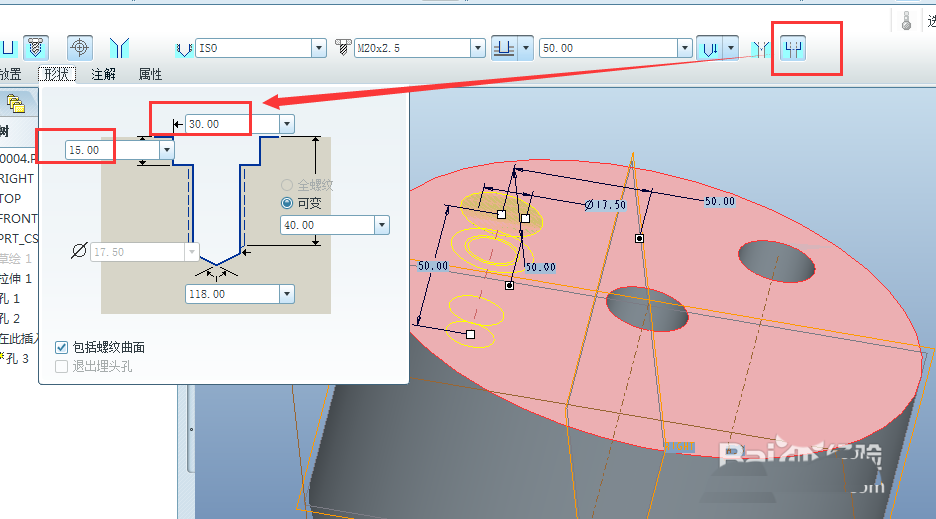The height and width of the screenshot is (519, 936).
Task: Select 在此插入 insert marker in tree
Action: point(19,339)
